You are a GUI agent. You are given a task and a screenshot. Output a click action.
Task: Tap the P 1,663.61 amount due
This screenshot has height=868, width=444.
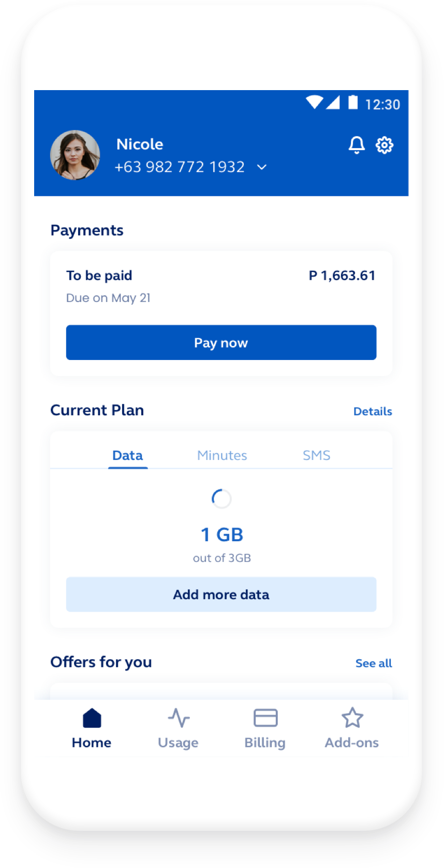(342, 276)
